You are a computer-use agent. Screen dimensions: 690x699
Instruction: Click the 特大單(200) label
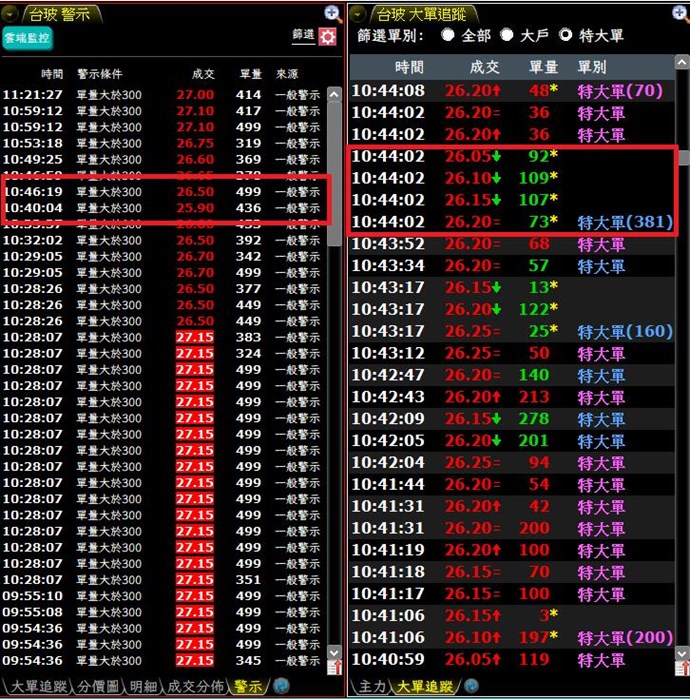pyautogui.click(x=625, y=637)
